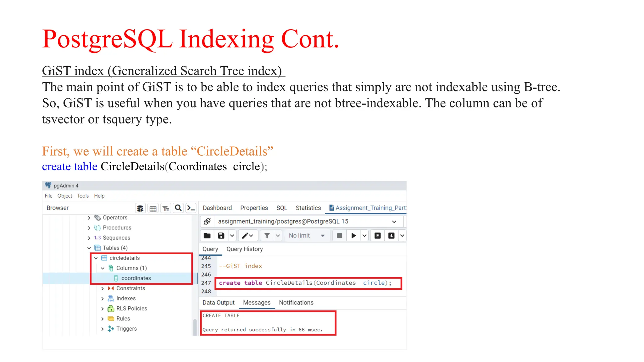Click the Search Objects magnifier icon

pos(178,208)
